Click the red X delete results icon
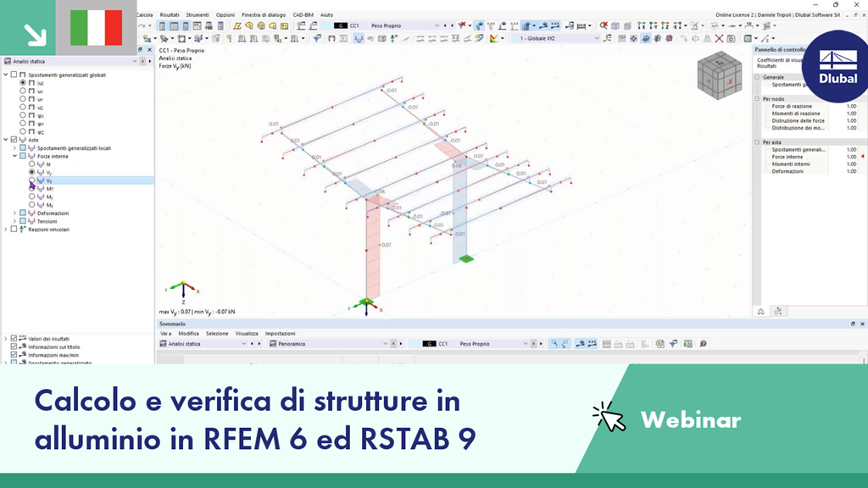868x488 pixels. pyautogui.click(x=719, y=39)
